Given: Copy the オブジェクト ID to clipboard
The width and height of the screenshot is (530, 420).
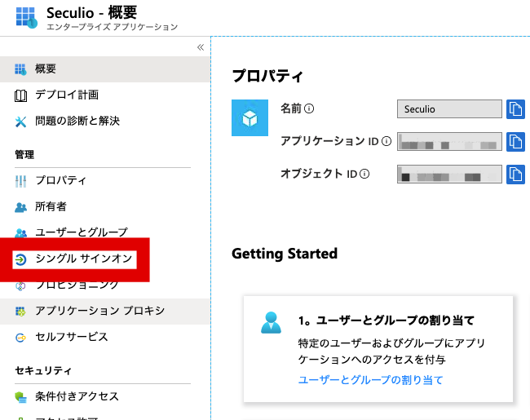Looking at the screenshot, I should tap(515, 175).
